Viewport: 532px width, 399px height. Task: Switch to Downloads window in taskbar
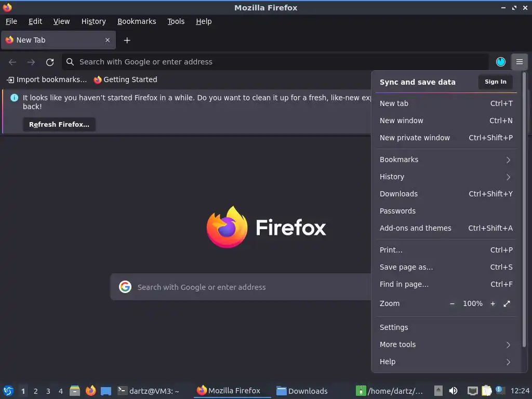pos(302,391)
